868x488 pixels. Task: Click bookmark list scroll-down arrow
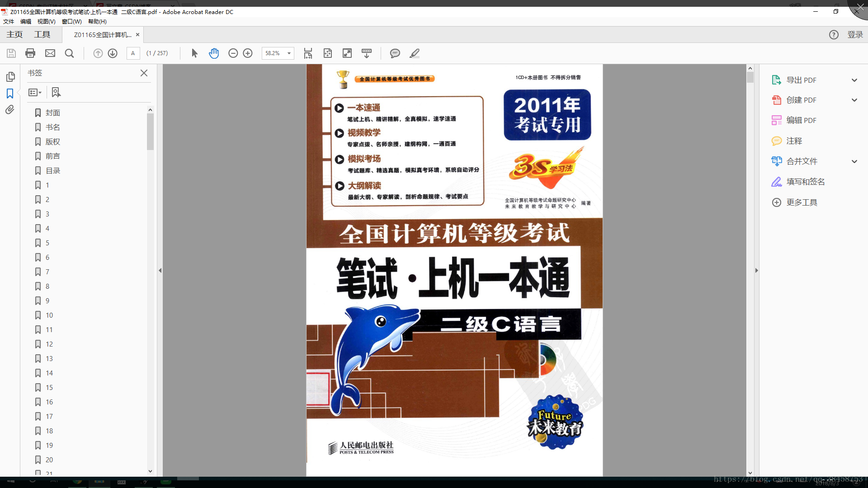coord(150,471)
